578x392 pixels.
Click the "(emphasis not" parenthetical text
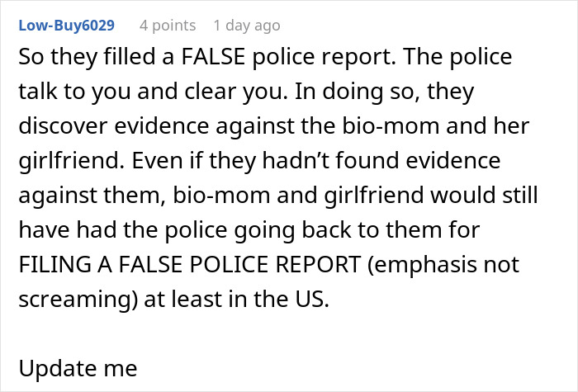point(443,265)
